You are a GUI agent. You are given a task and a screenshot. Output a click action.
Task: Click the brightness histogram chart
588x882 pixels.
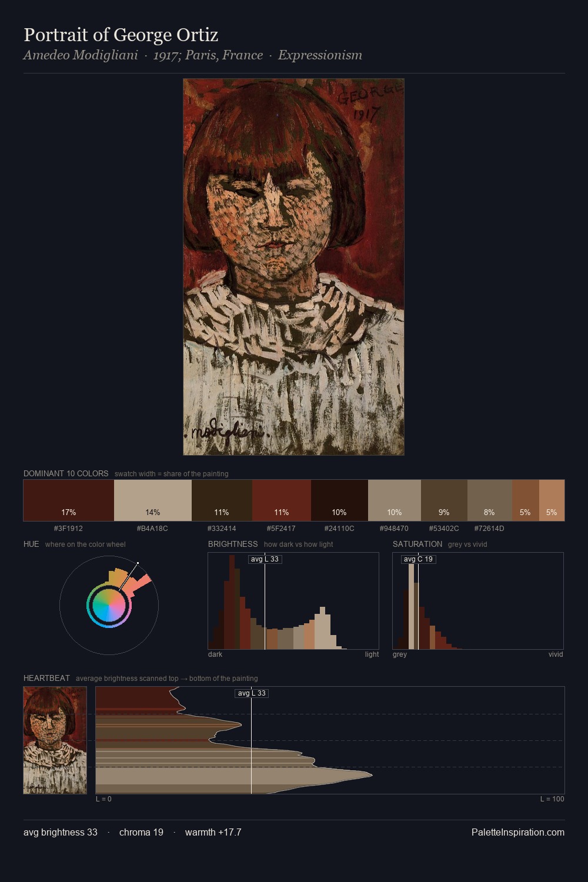point(293,601)
